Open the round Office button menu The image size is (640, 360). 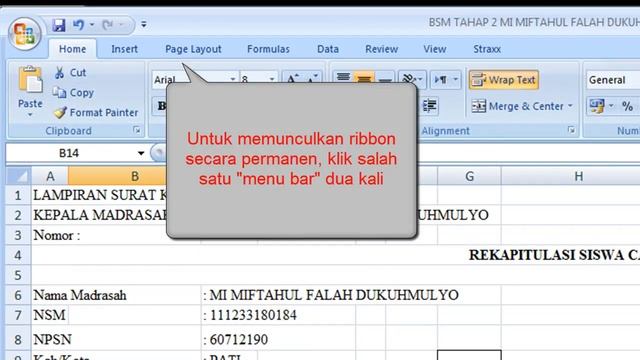24,34
